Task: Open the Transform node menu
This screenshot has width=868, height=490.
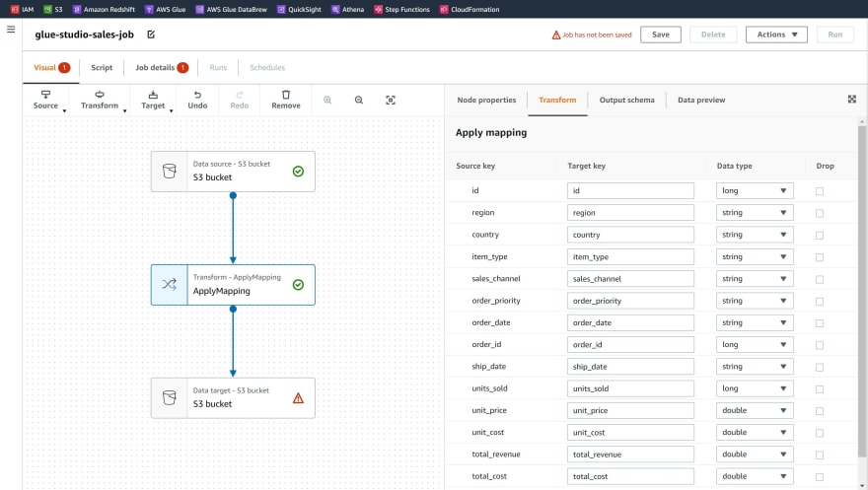Action: pos(102,101)
